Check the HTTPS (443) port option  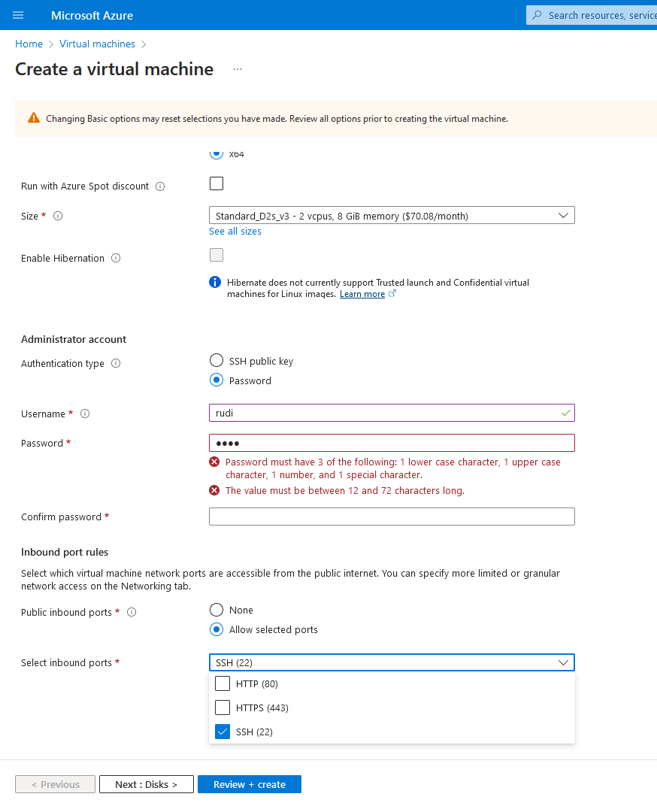point(223,707)
